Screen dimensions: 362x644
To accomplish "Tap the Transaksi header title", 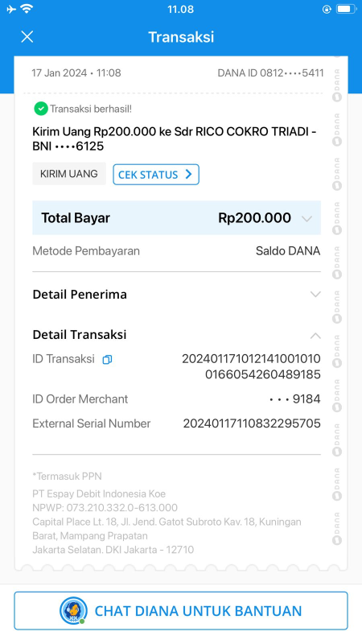I will (x=181, y=37).
